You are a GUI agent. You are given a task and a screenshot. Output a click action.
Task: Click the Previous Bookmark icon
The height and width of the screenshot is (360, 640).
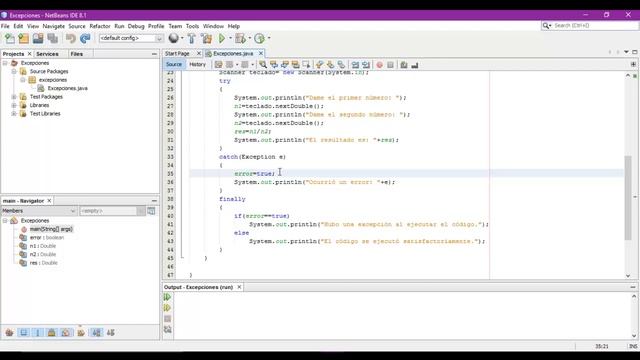[320, 64]
